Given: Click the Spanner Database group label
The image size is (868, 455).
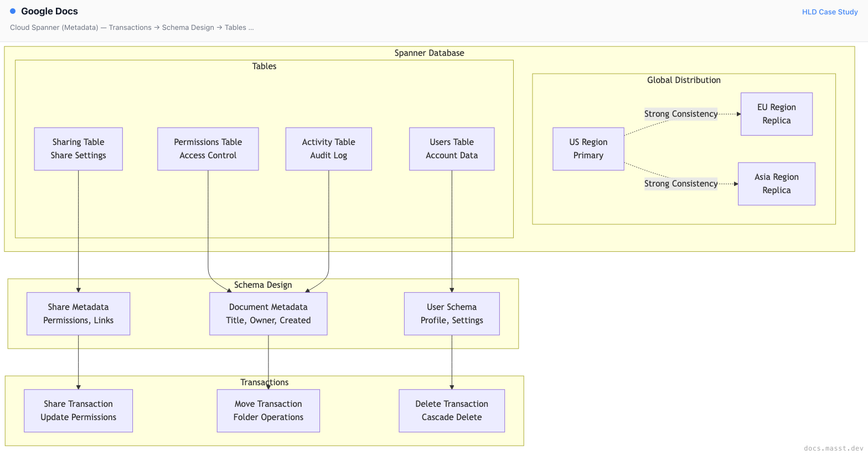Looking at the screenshot, I should point(430,53).
